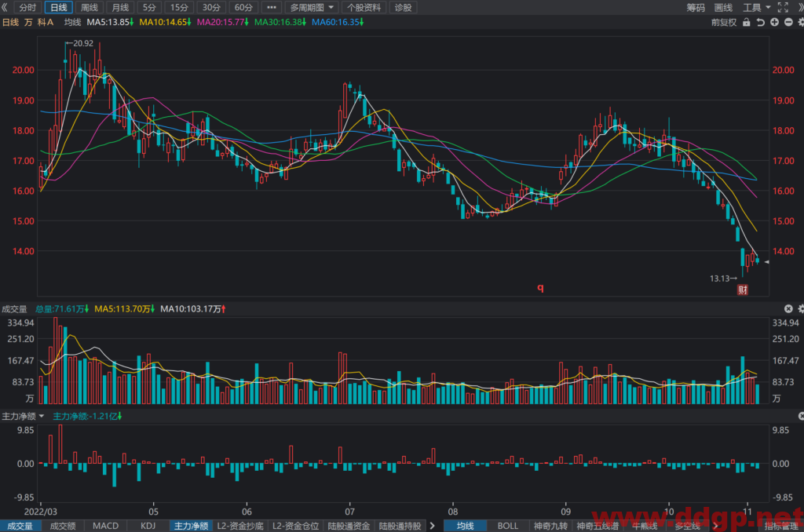Toggle fullscreen chart icon
The height and width of the screenshot is (532, 804).
[783, 8]
